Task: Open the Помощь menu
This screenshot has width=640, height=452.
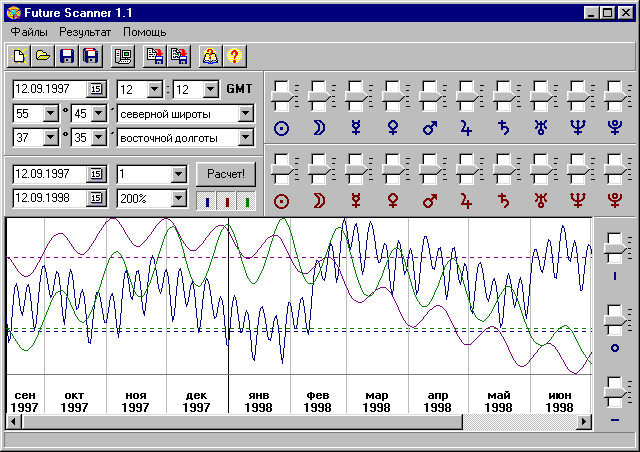Action: [x=144, y=32]
